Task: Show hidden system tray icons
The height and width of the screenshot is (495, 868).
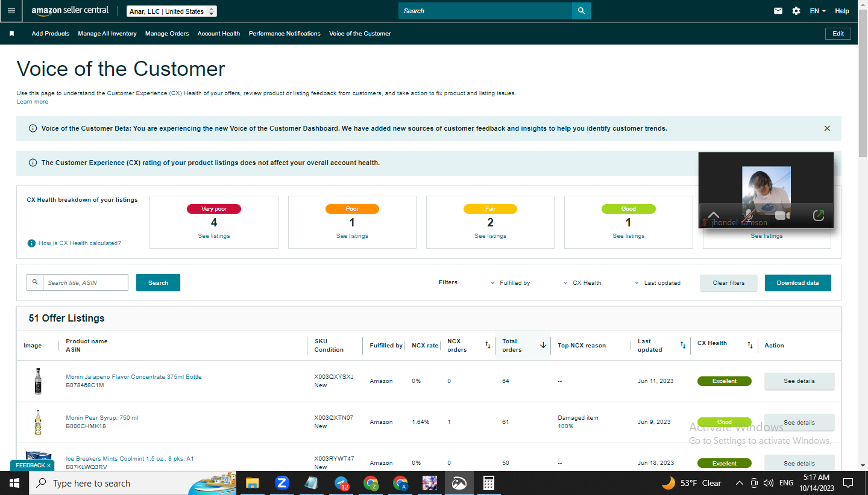Action: [x=740, y=483]
